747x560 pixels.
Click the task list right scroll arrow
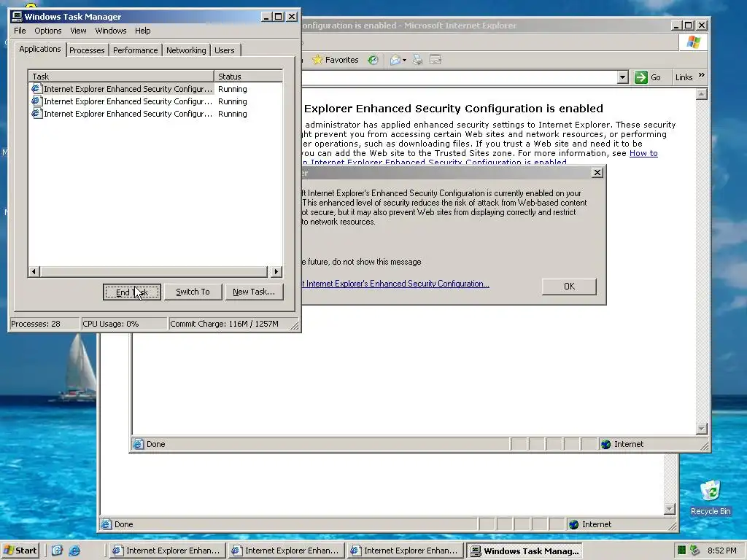(x=276, y=272)
